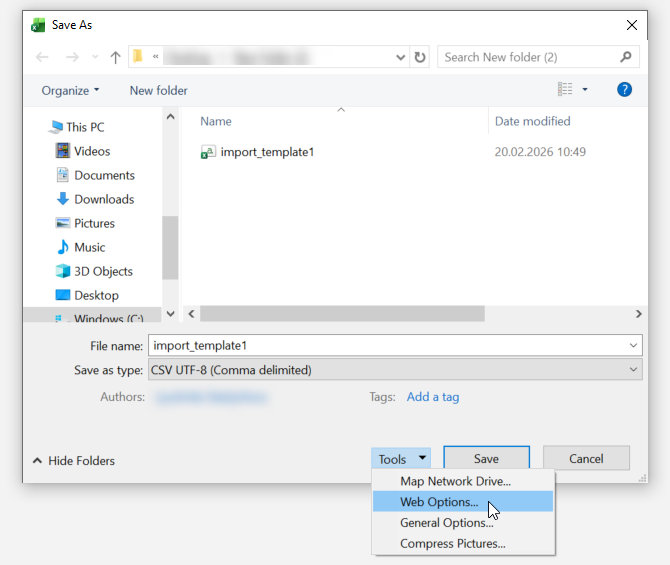This screenshot has width=670, height=565.
Task: Click the Music note icon
Action: click(62, 247)
